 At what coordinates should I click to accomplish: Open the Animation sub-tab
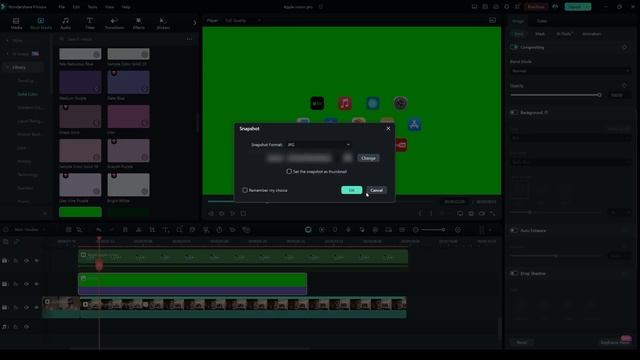tap(591, 34)
